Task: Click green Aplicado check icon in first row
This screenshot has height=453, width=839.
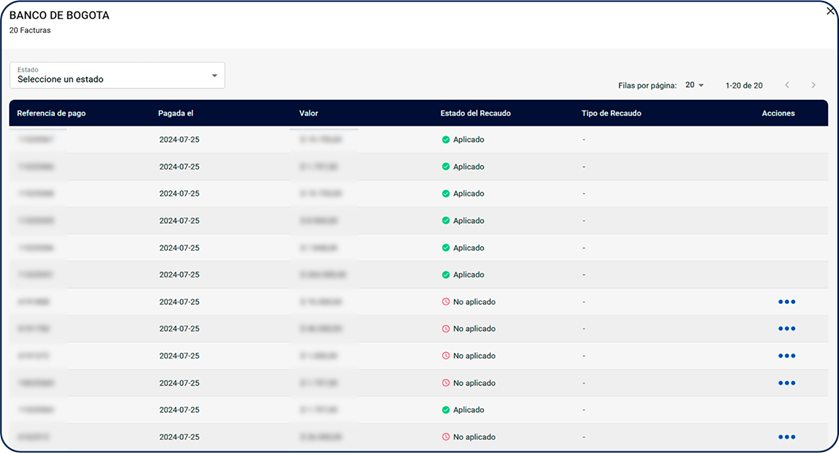Action: (x=446, y=140)
